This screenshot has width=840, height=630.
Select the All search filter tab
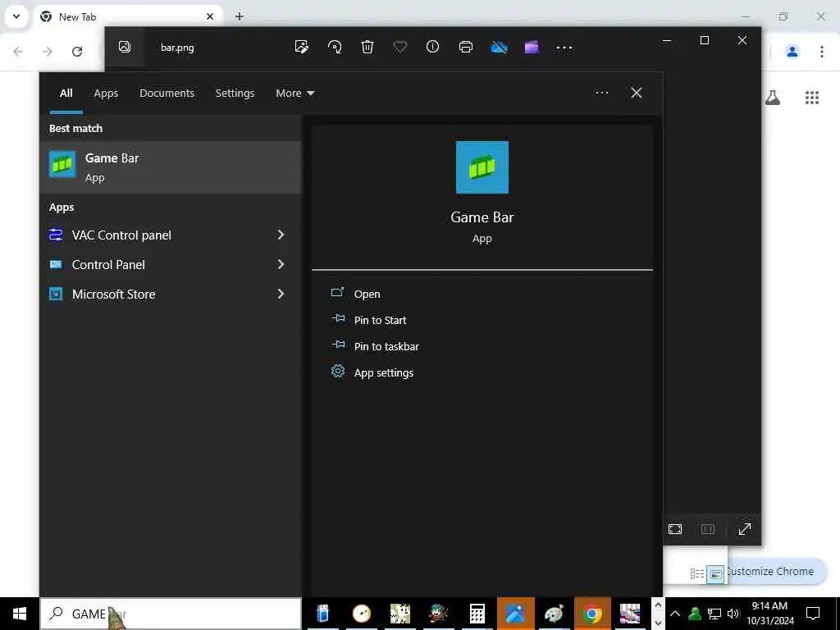(x=66, y=93)
